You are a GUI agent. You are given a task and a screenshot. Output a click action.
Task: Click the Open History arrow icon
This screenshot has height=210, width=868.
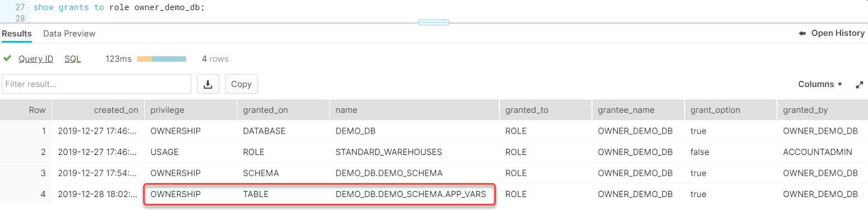coord(802,34)
